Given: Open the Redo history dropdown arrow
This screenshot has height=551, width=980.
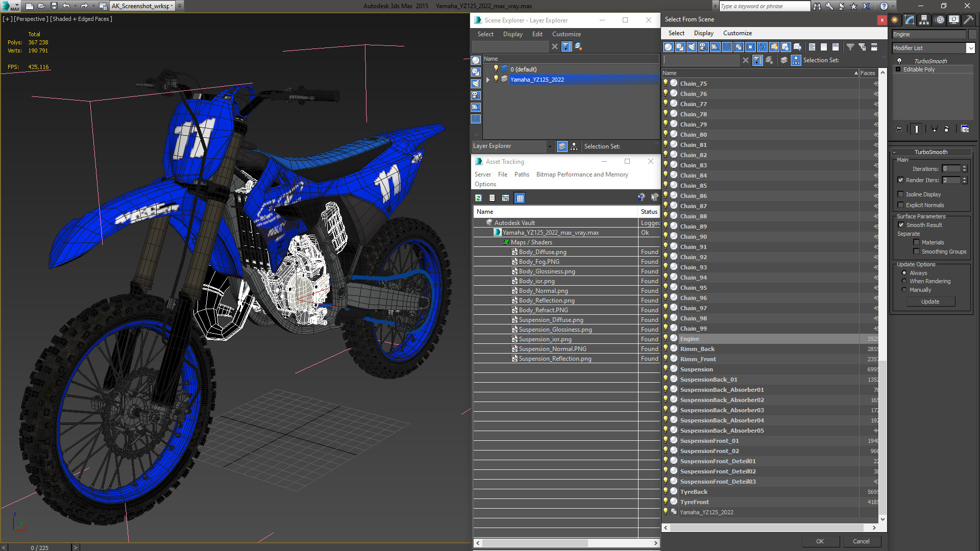Looking at the screenshot, I should click(x=93, y=6).
